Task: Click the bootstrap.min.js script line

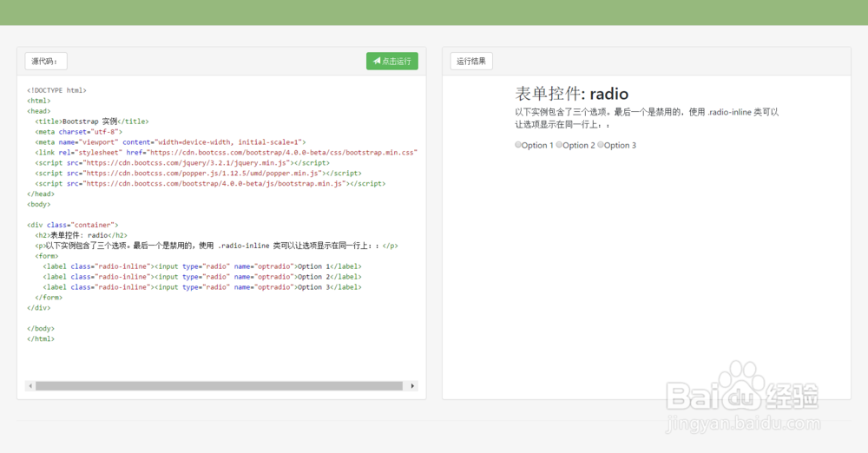Action: tap(210, 183)
